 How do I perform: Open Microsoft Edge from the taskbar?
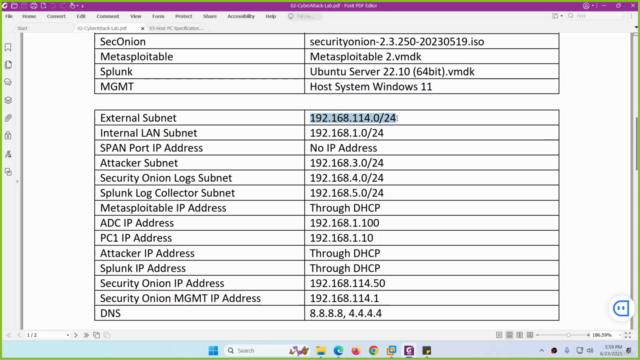338,351
